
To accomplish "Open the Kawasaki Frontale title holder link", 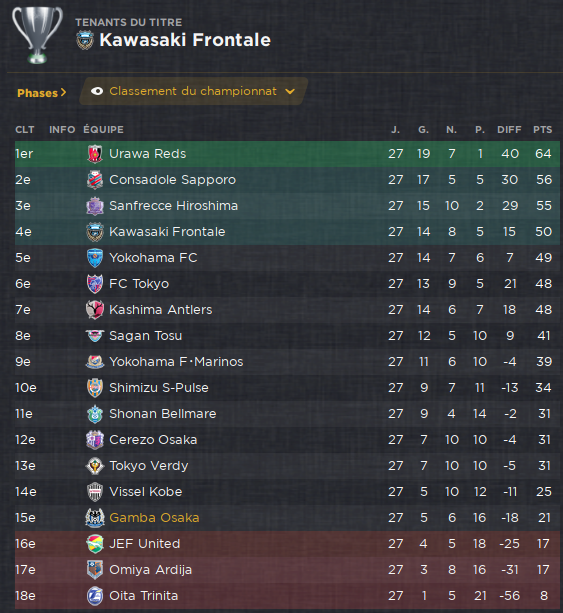I will (185, 40).
